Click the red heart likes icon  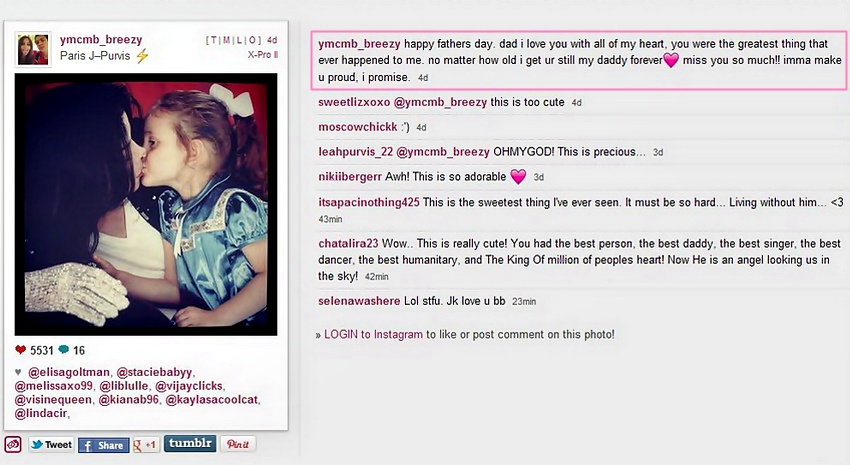[x=21, y=350]
